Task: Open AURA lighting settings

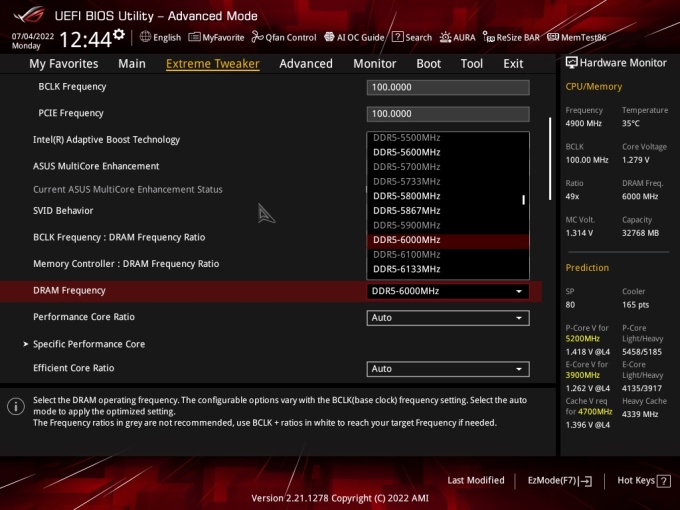Action: (457, 37)
